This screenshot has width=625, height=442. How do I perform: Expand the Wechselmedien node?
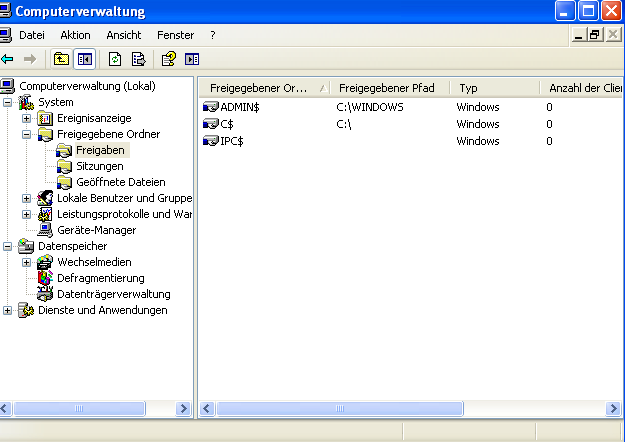(x=26, y=262)
